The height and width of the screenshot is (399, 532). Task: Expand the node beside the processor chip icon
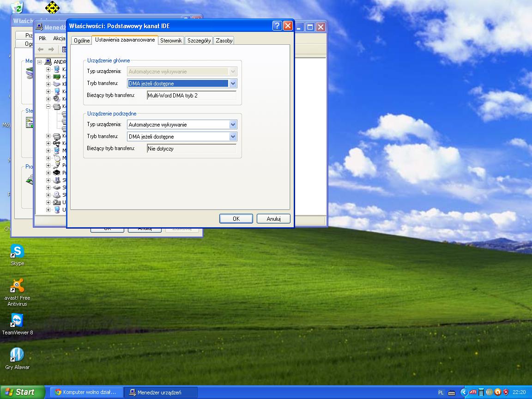[x=48, y=173]
